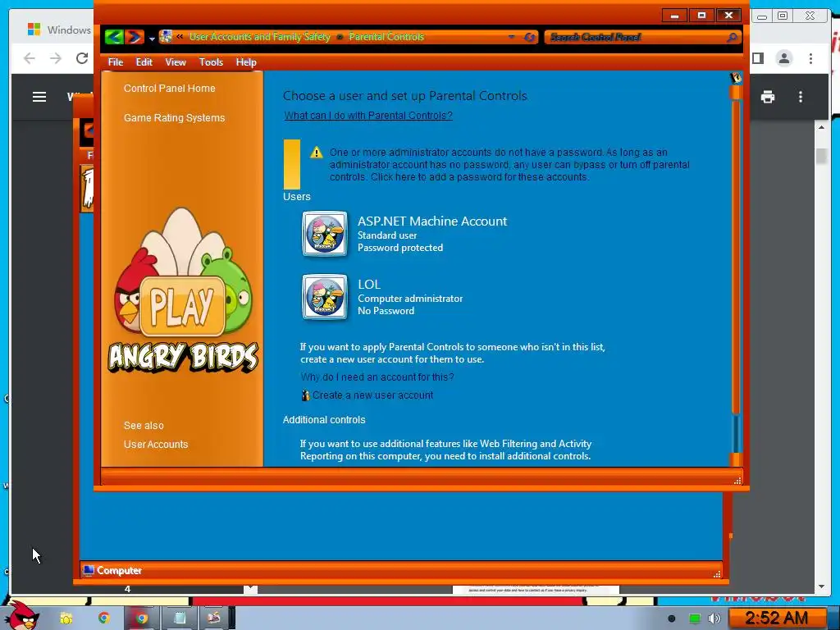Open the Angry Birds Start button

coord(22,615)
